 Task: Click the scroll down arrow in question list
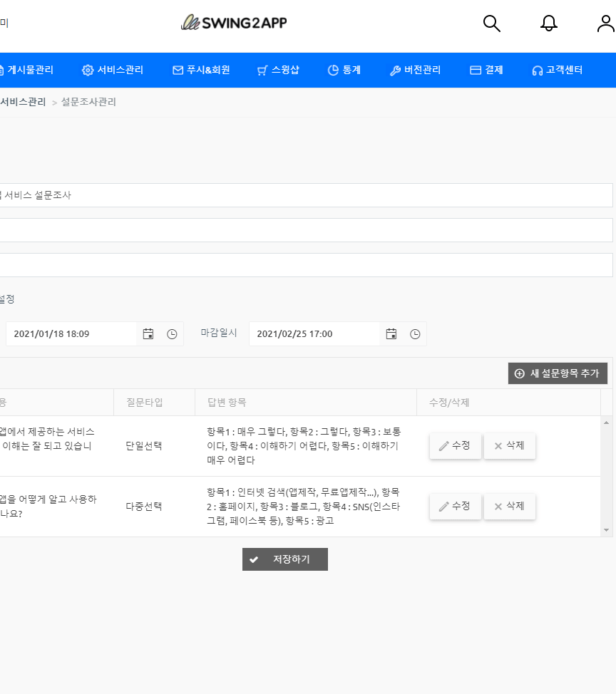[x=607, y=530]
